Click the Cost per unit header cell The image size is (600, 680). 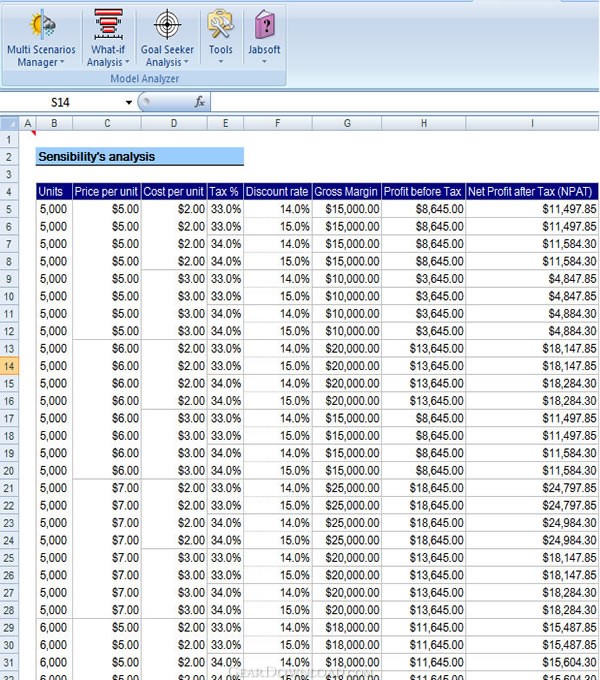(x=174, y=192)
